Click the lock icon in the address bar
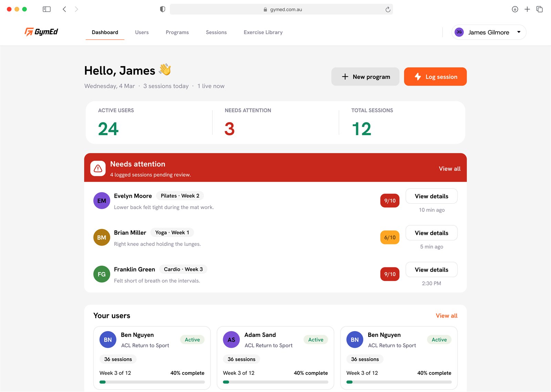Image resolution: width=551 pixels, height=392 pixels. 265,10
